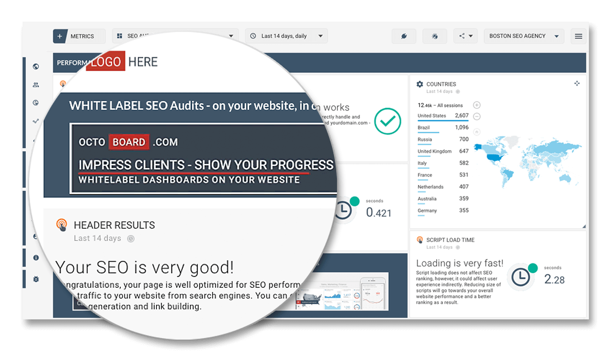Click the clock icon in date range selector
The height and width of the screenshot is (364, 611).
(253, 36)
